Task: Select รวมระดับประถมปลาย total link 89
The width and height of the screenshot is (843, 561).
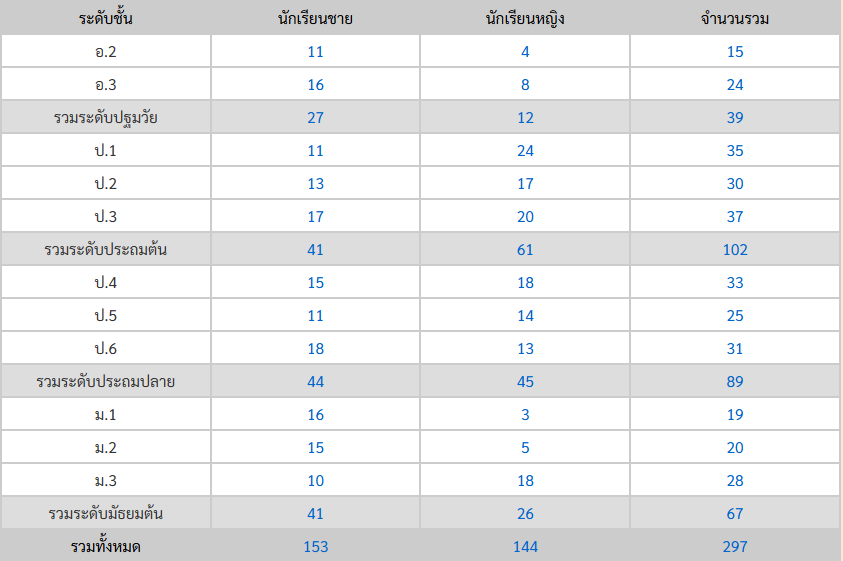Action: [x=735, y=381]
